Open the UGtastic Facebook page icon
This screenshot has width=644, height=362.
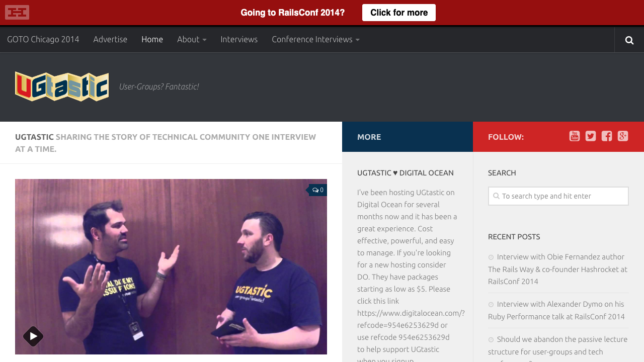click(607, 136)
